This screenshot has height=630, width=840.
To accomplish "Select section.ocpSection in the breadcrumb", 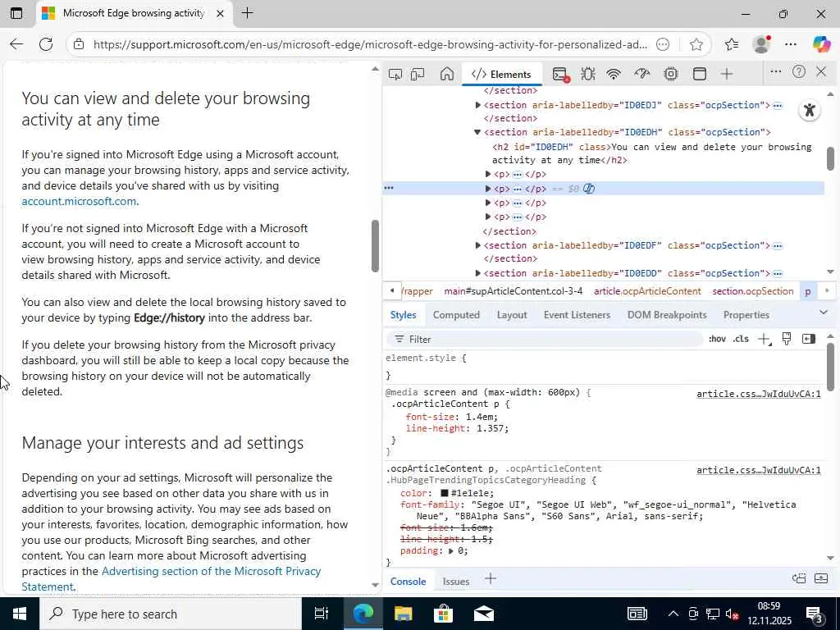I will [753, 291].
